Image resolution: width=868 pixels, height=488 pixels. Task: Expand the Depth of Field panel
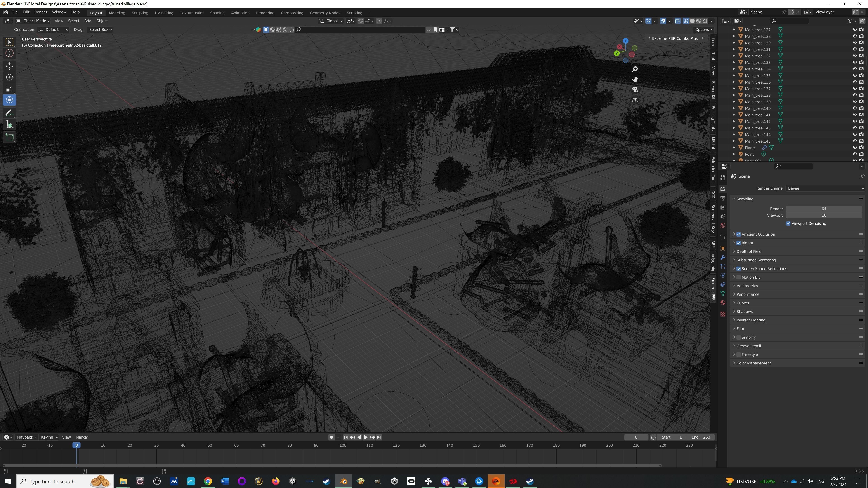pyautogui.click(x=749, y=252)
